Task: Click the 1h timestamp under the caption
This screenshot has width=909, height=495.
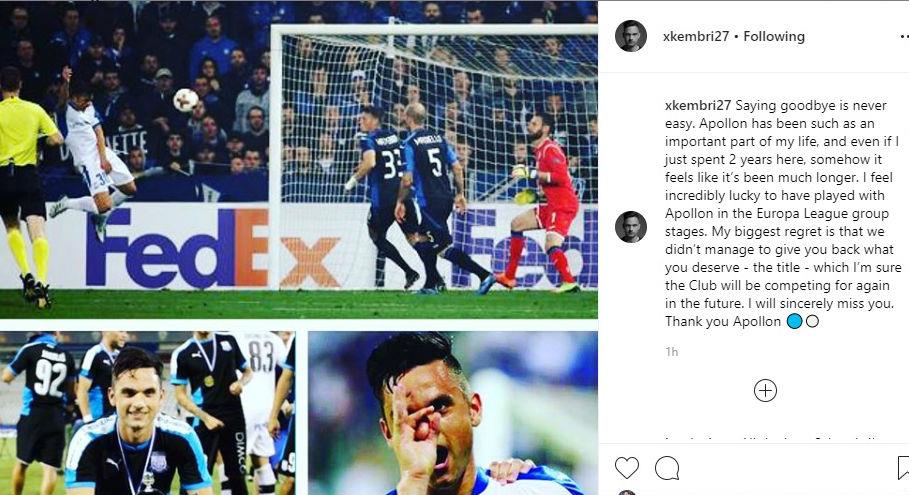Action: click(671, 352)
